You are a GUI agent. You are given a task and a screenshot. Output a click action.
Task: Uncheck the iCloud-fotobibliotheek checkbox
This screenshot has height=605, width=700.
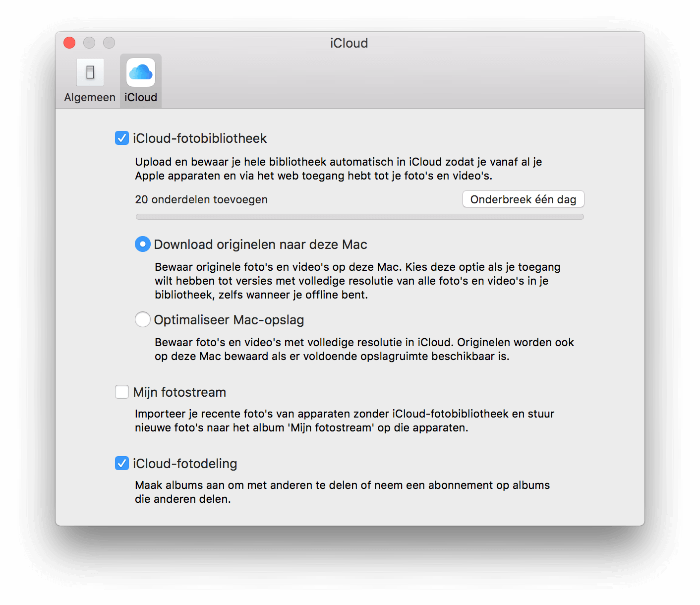[x=122, y=138]
